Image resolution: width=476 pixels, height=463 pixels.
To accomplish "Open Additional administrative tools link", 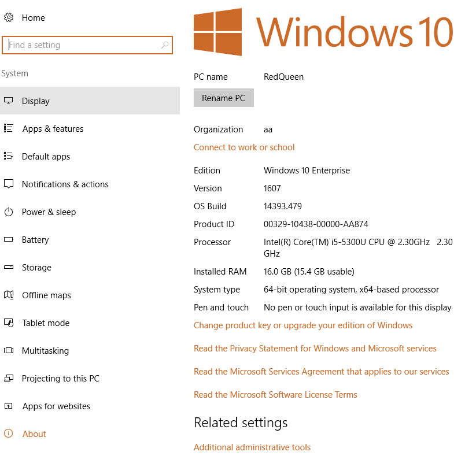I will 252,447.
